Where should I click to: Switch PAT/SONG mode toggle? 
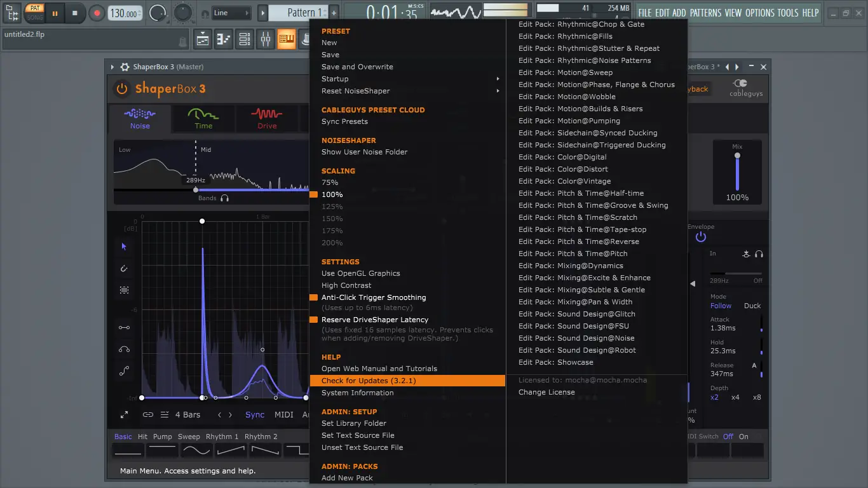tap(35, 13)
